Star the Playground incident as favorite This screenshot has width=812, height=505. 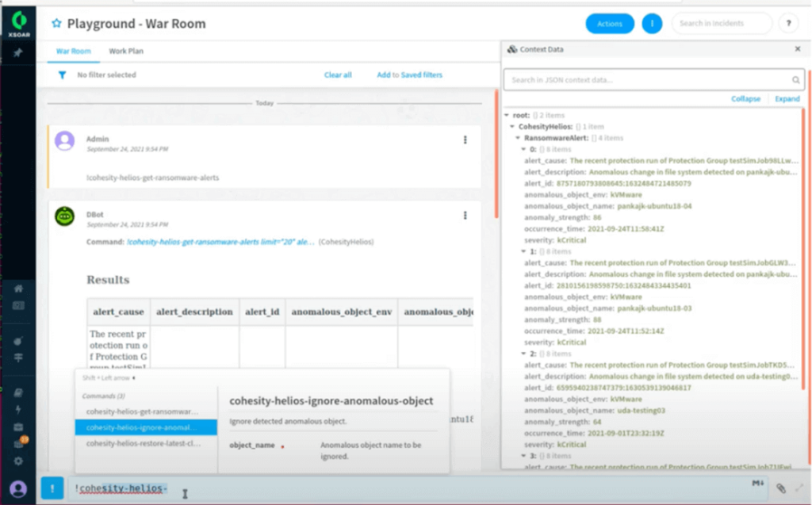pos(56,24)
